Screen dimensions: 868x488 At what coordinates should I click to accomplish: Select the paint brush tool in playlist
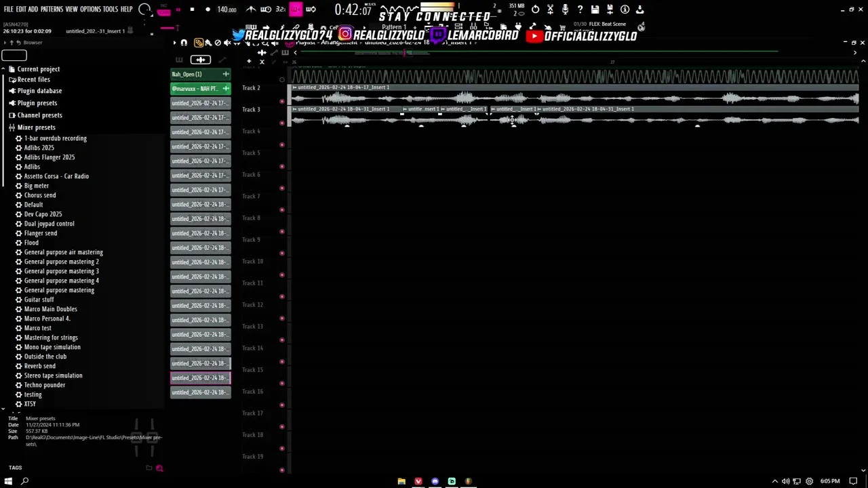coord(208,43)
